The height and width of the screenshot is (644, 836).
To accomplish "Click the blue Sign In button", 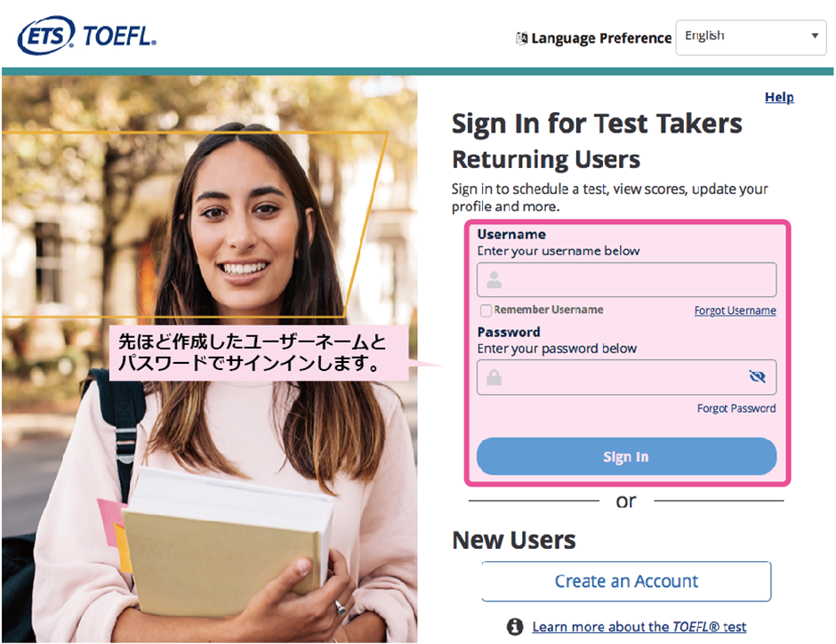I will pyautogui.click(x=626, y=456).
